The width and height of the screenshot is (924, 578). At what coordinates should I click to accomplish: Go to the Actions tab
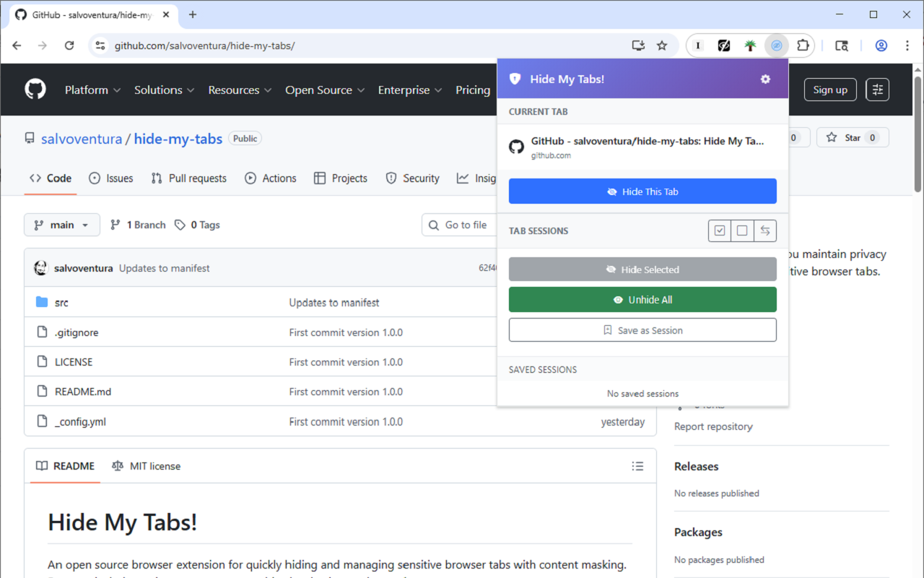click(x=271, y=178)
